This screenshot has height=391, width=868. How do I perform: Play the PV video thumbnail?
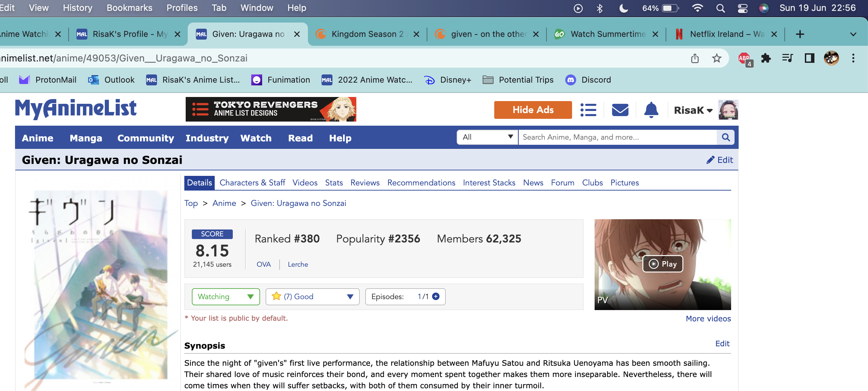point(663,264)
